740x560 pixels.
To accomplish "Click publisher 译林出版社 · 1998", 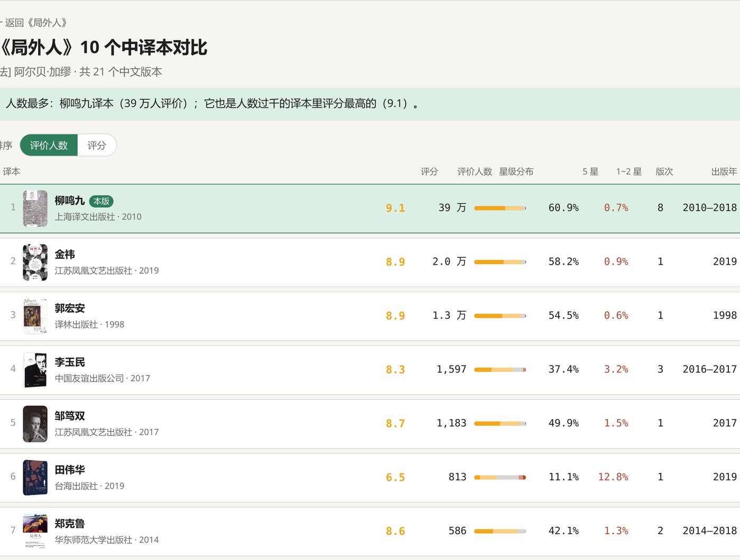I will point(89,325).
